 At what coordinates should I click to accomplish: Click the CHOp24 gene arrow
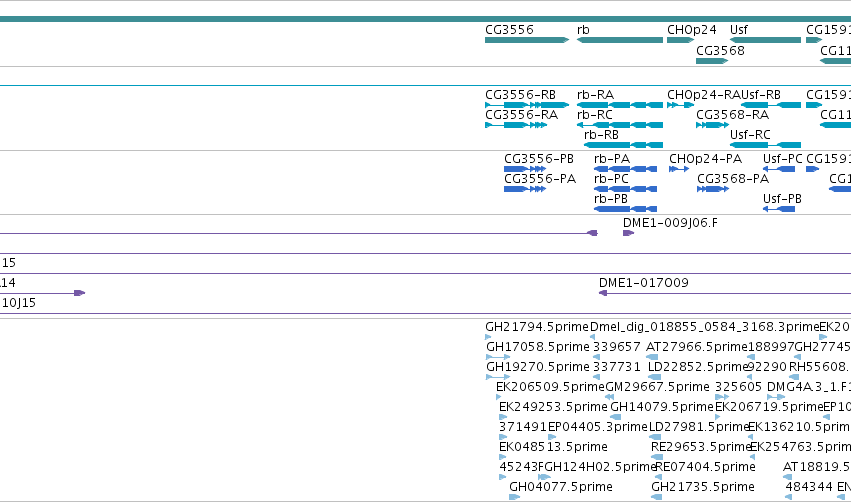[x=681, y=40]
